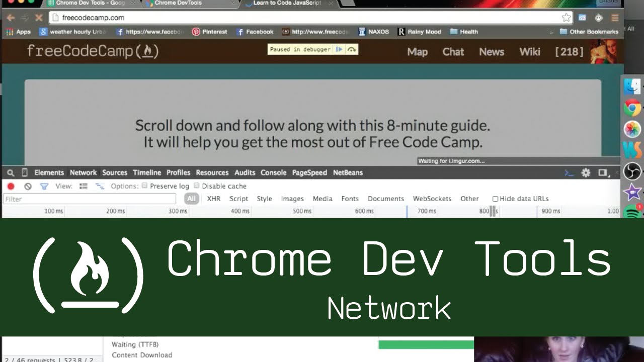644x362 pixels.
Task: Stop page loading with the X button
Action: click(x=39, y=18)
